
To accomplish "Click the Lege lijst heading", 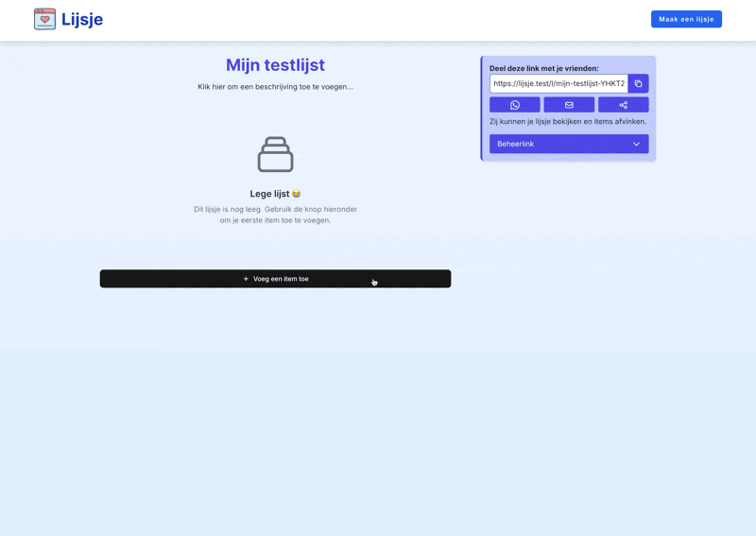I will pos(269,194).
